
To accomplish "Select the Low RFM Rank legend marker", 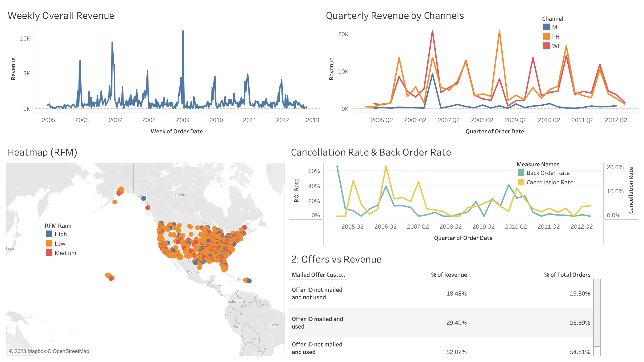I will point(49,243).
